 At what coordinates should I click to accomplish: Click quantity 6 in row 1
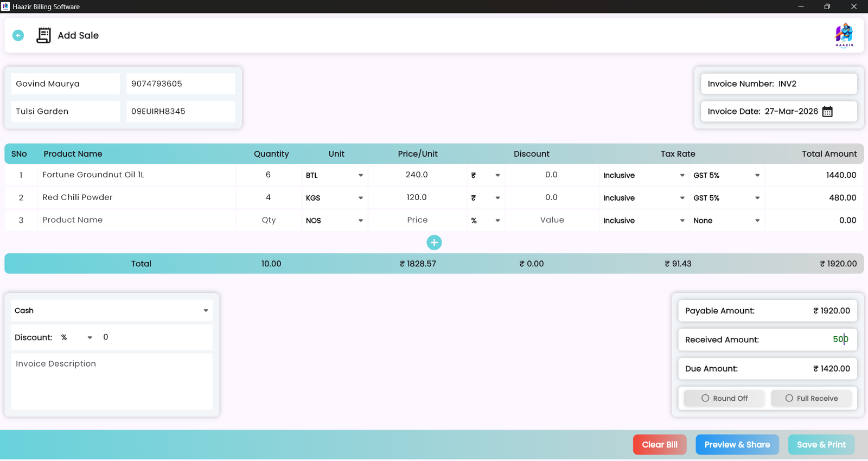tap(268, 175)
